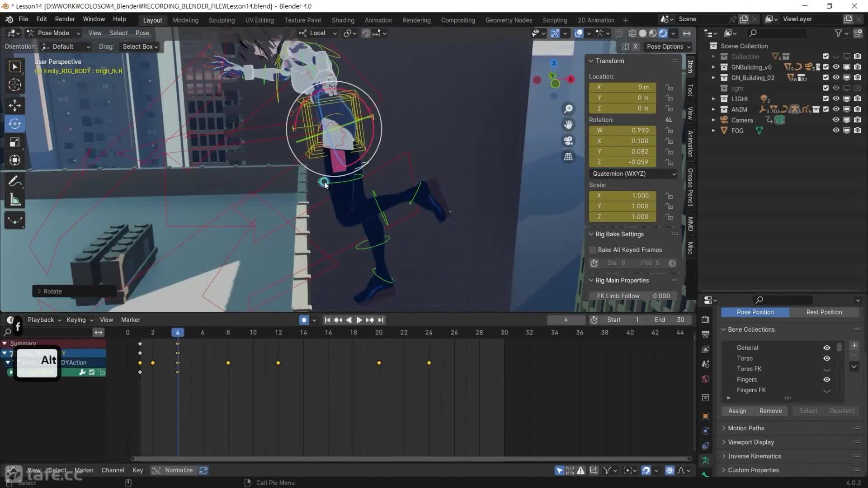Image resolution: width=868 pixels, height=488 pixels.
Task: Click the zoom magnifier viewport icon
Action: (x=568, y=109)
